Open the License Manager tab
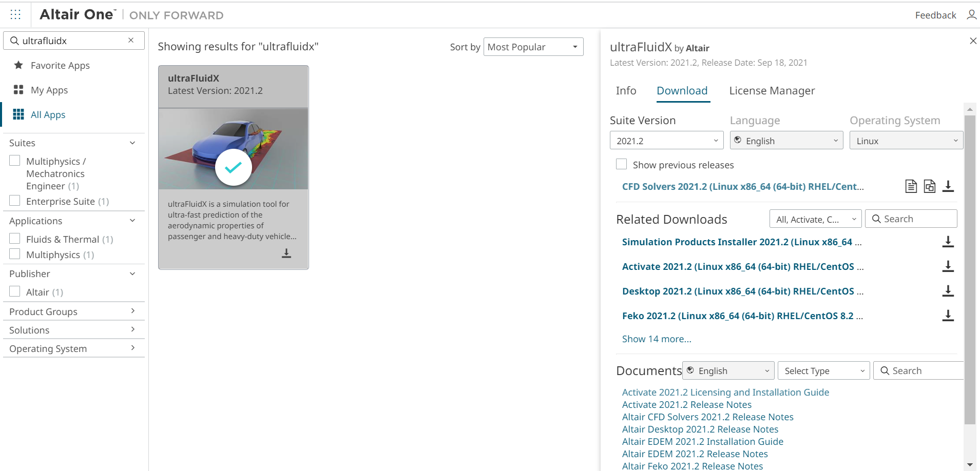 click(772, 91)
